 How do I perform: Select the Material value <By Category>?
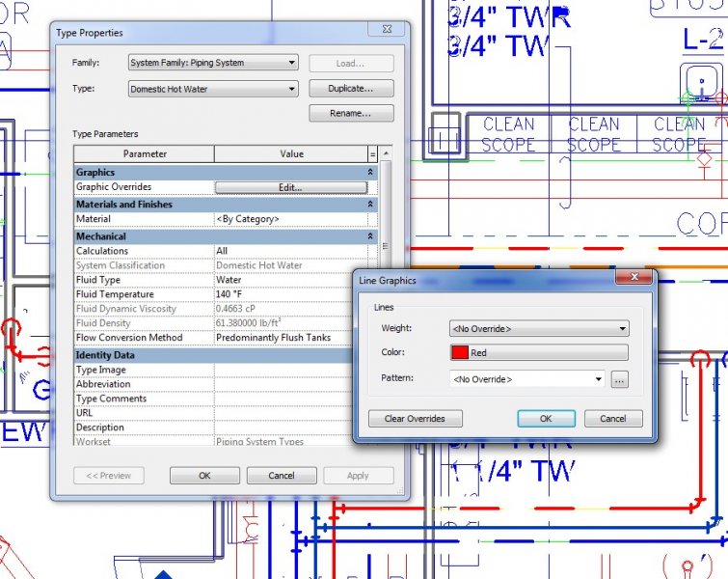coord(290,219)
